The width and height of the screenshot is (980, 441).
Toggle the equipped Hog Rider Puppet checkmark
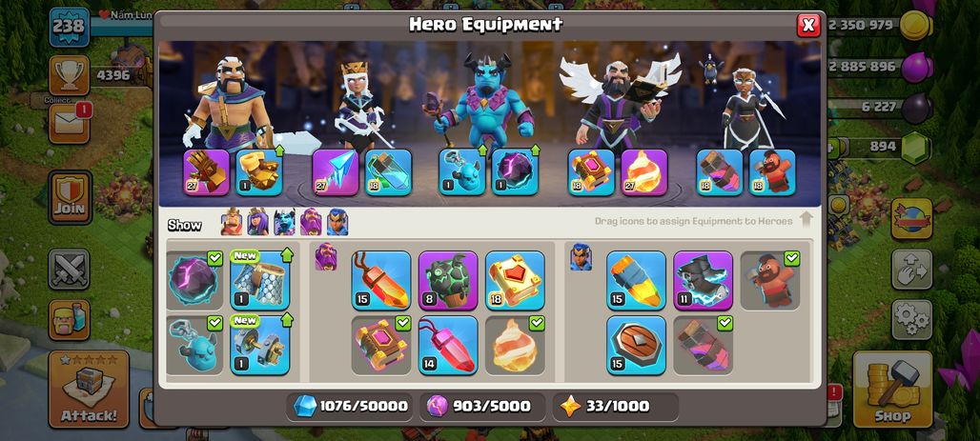(x=791, y=259)
